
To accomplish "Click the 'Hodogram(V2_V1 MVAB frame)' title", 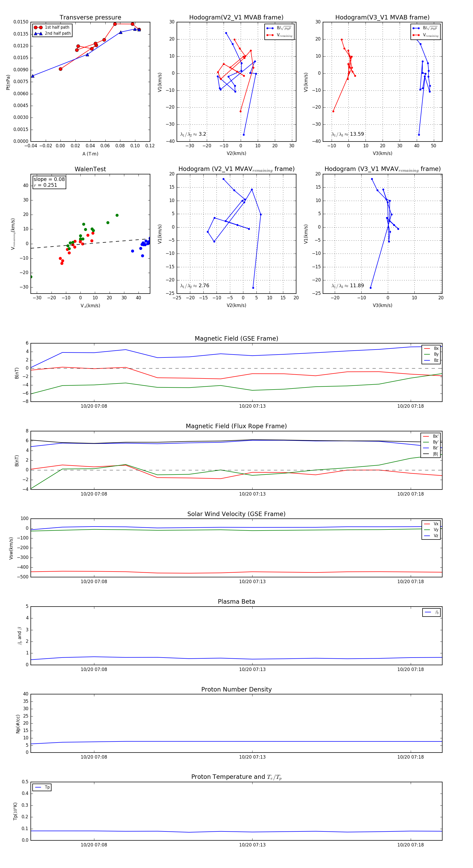I will pyautogui.click(x=236, y=17).
